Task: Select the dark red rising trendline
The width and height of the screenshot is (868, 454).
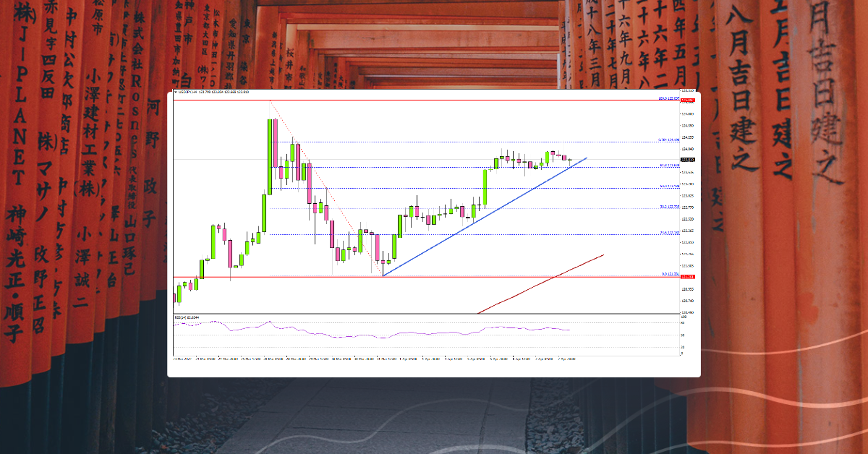Action: point(542,284)
